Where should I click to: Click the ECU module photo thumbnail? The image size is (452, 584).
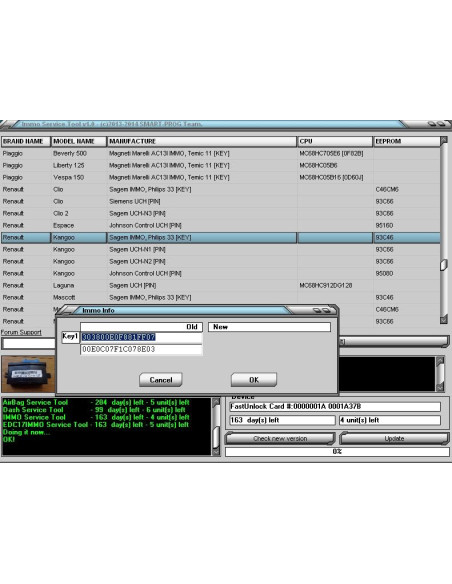tap(28, 374)
